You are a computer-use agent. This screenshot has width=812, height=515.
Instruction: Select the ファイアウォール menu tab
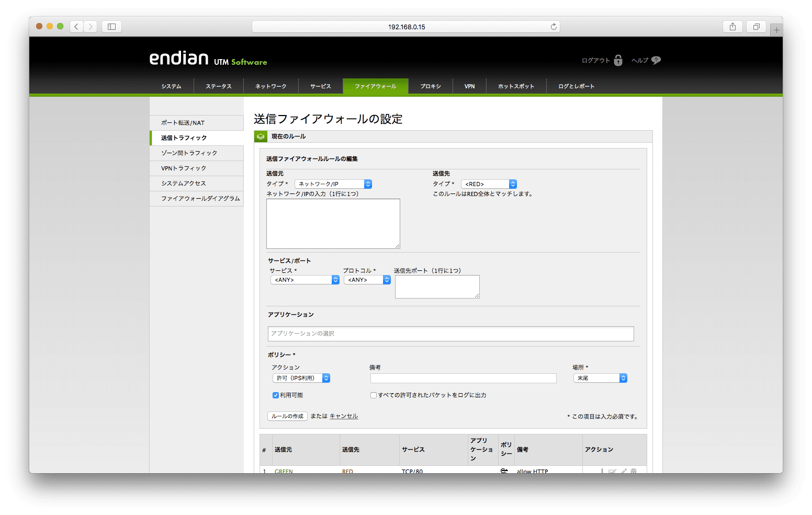[376, 86]
